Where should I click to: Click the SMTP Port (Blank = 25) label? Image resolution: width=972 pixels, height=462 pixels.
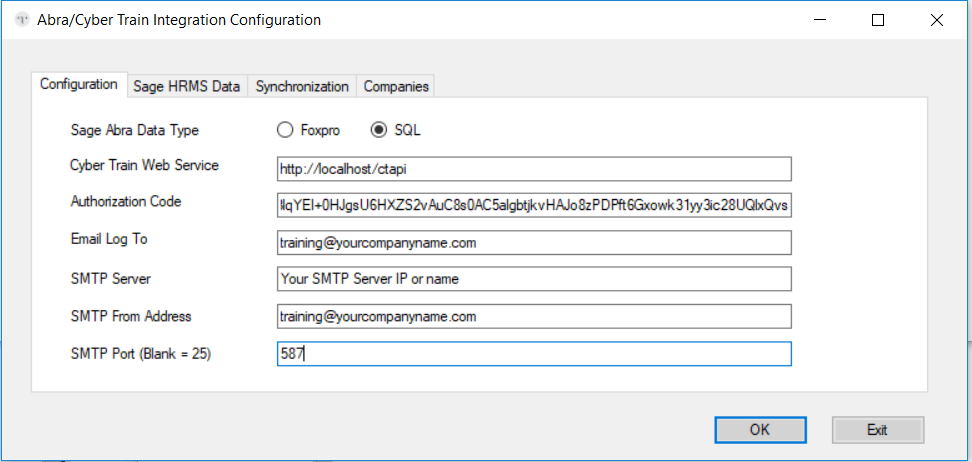coord(141,355)
